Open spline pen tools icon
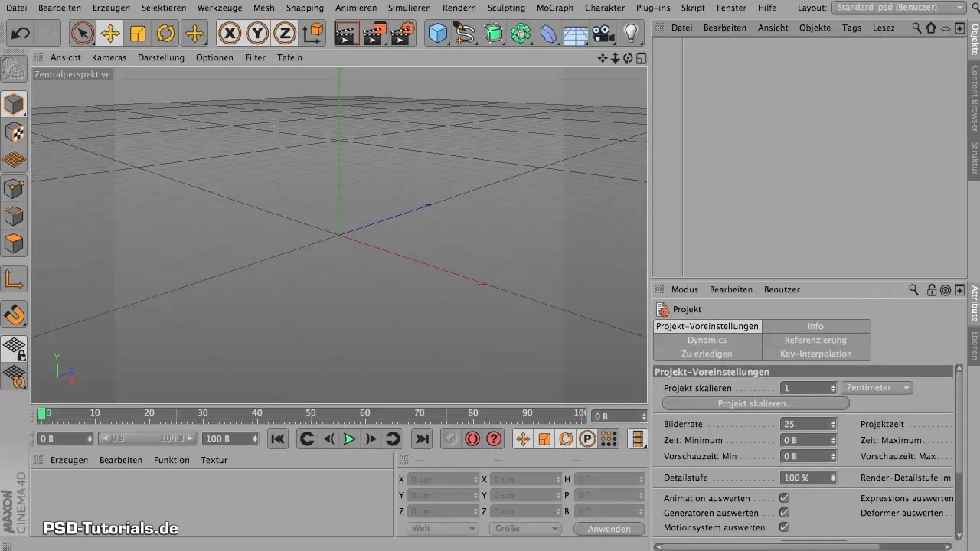 tap(465, 34)
